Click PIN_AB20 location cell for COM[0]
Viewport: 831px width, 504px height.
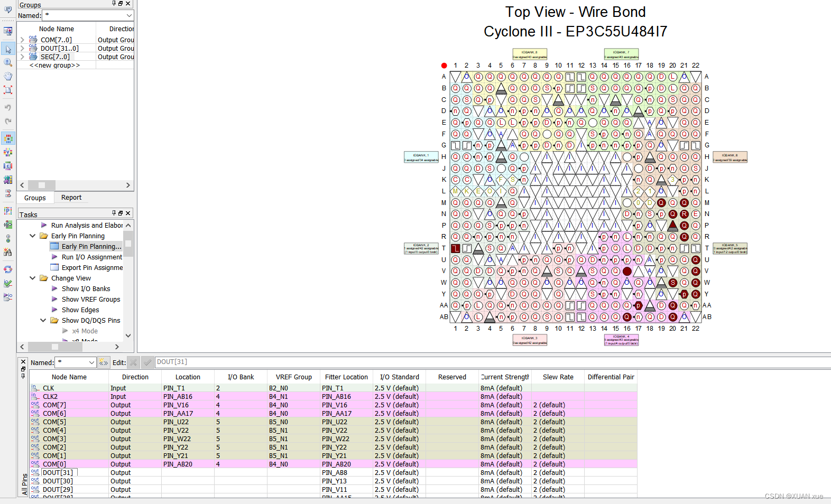pos(188,464)
